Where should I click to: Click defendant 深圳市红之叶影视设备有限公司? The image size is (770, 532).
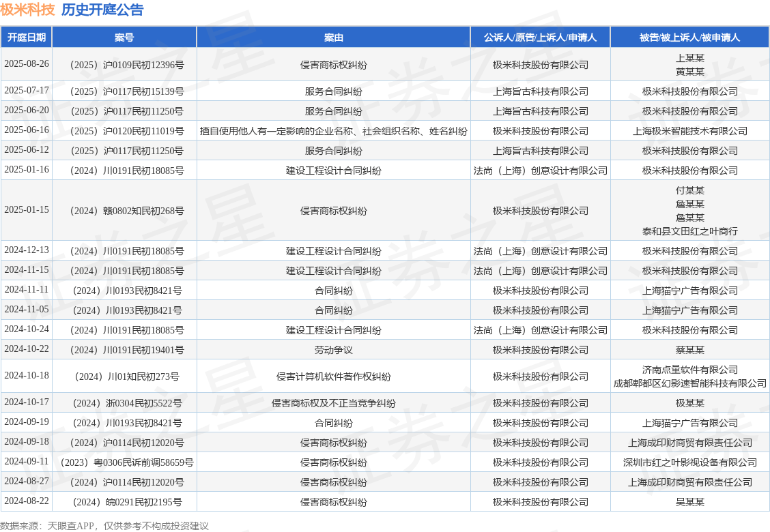pyautogui.click(x=690, y=463)
